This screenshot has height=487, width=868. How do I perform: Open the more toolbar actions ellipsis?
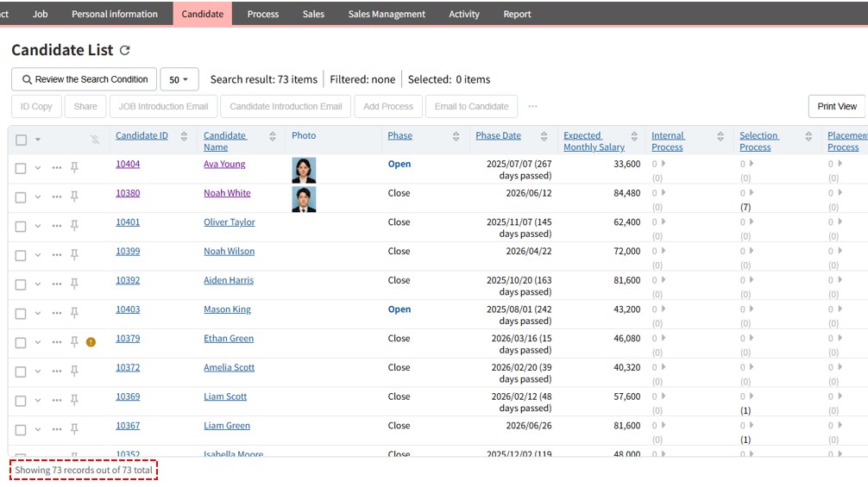tap(532, 107)
